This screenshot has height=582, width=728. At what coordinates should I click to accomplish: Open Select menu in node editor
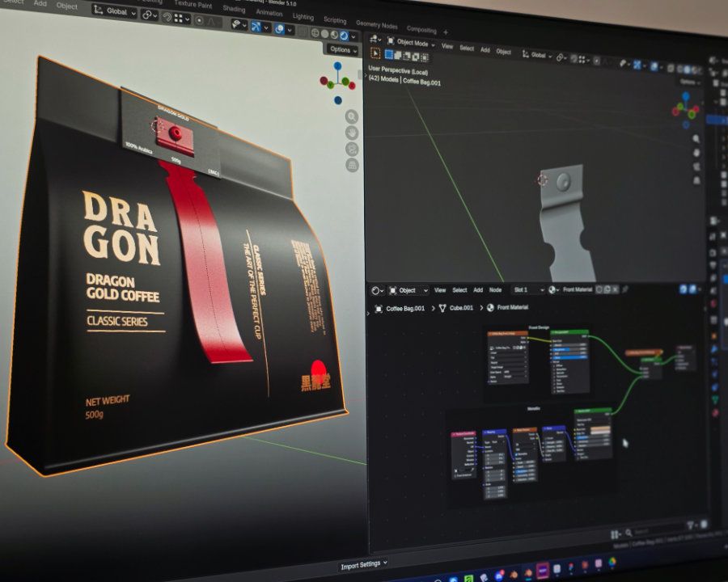(x=459, y=290)
